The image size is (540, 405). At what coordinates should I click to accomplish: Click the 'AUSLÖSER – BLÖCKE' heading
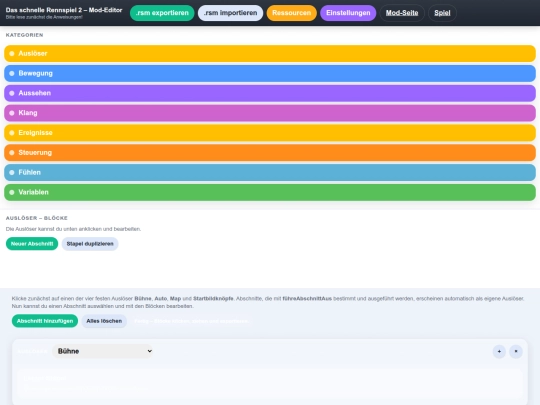(37, 218)
